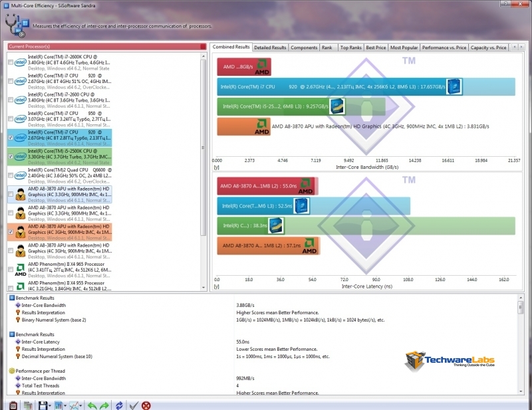Open dropdown arrow beside the save icon
Image resolution: width=532 pixels, height=410 pixels.
pyautogui.click(x=49, y=405)
